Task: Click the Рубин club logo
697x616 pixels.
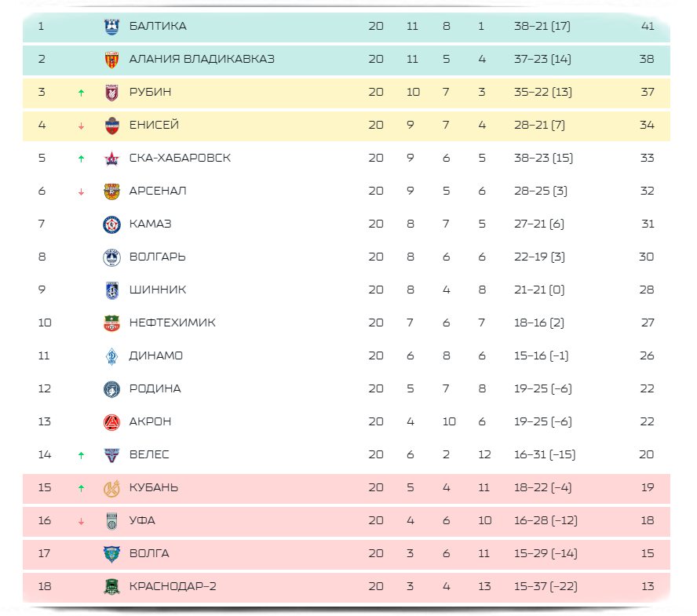Action: coord(111,93)
